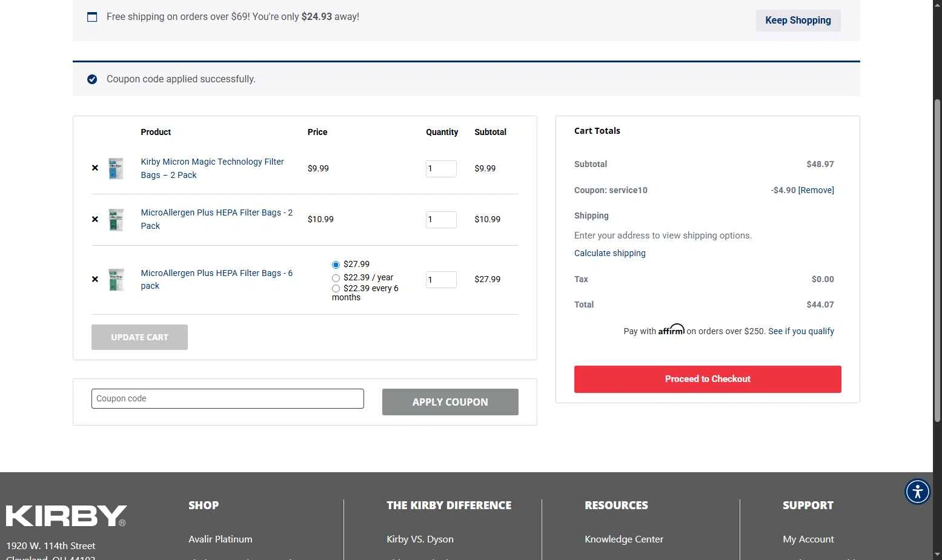The height and width of the screenshot is (560, 942).
Task: Open My Account footer link
Action: point(808,539)
